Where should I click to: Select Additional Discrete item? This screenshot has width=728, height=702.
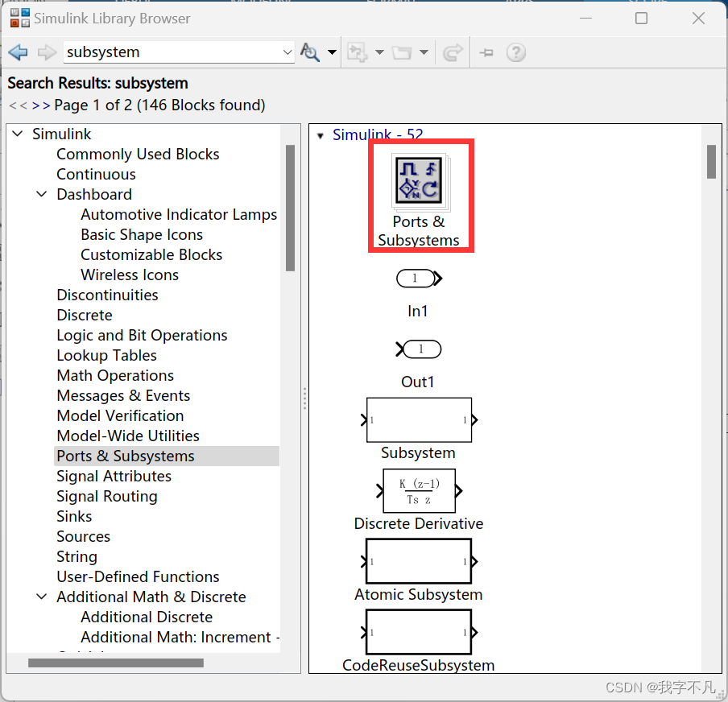coord(147,617)
